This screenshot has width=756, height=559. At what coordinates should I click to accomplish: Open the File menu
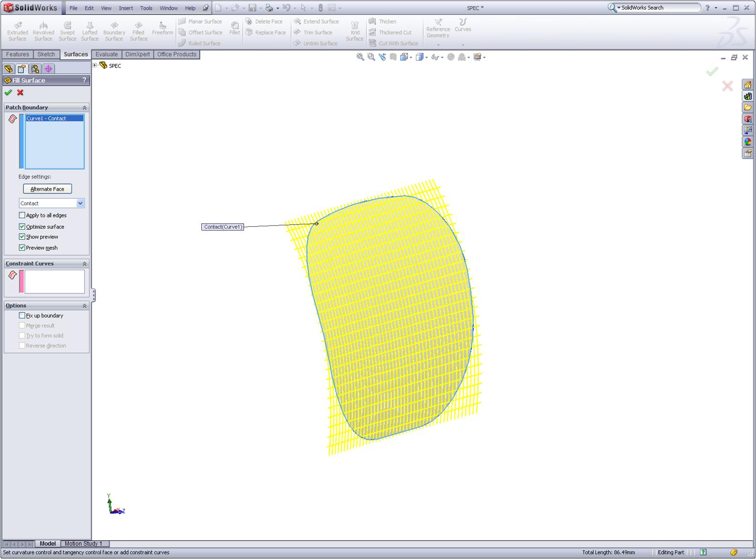pyautogui.click(x=73, y=8)
